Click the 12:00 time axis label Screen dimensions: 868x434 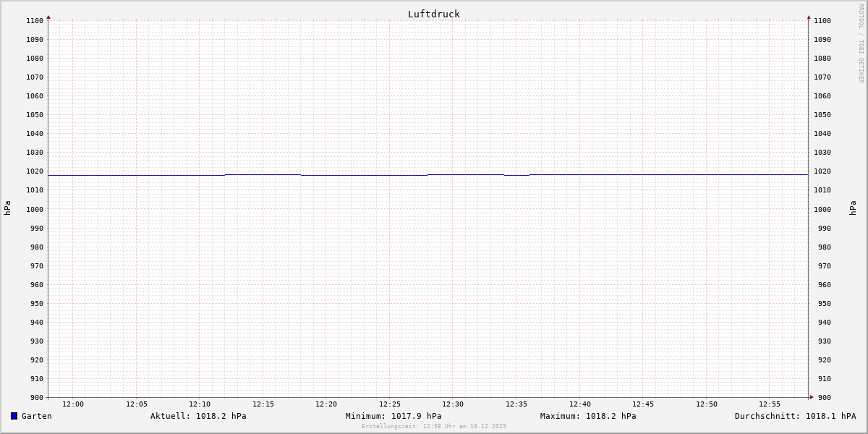tap(73, 404)
